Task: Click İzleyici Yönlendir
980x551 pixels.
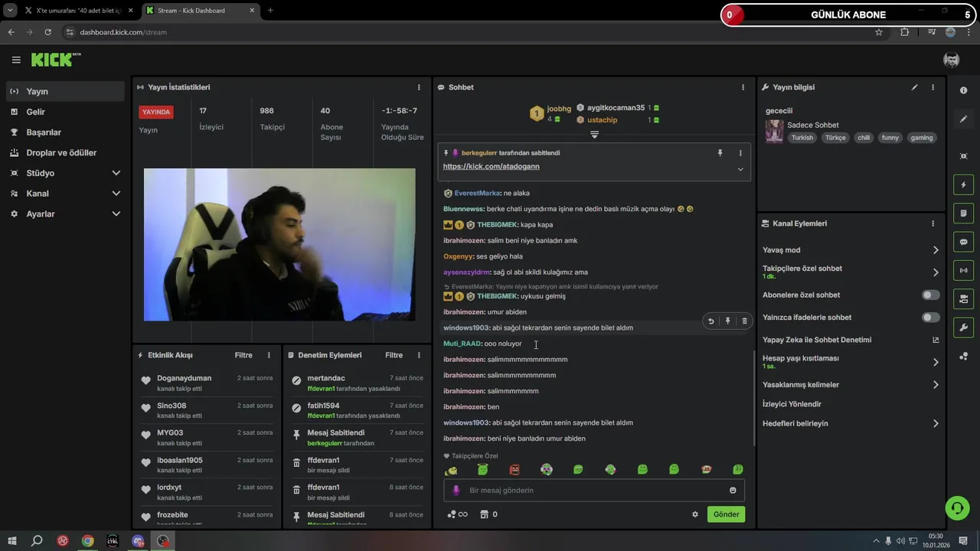Action: (x=792, y=404)
